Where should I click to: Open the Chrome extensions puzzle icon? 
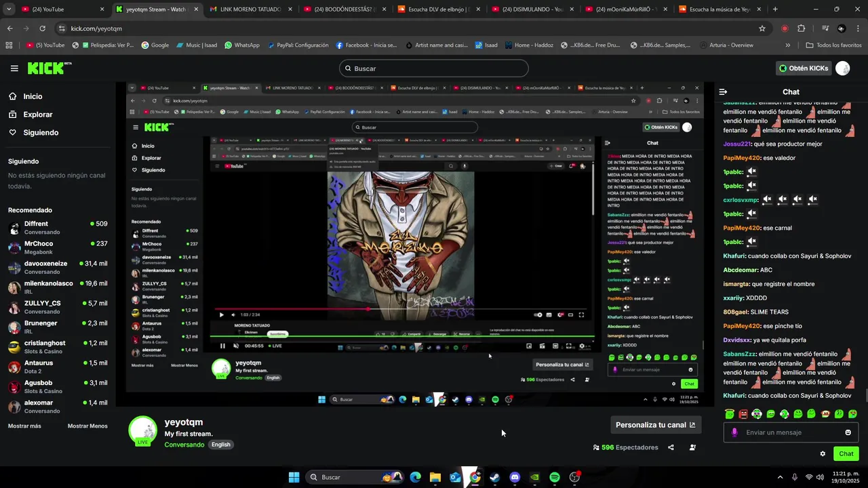coord(802,28)
